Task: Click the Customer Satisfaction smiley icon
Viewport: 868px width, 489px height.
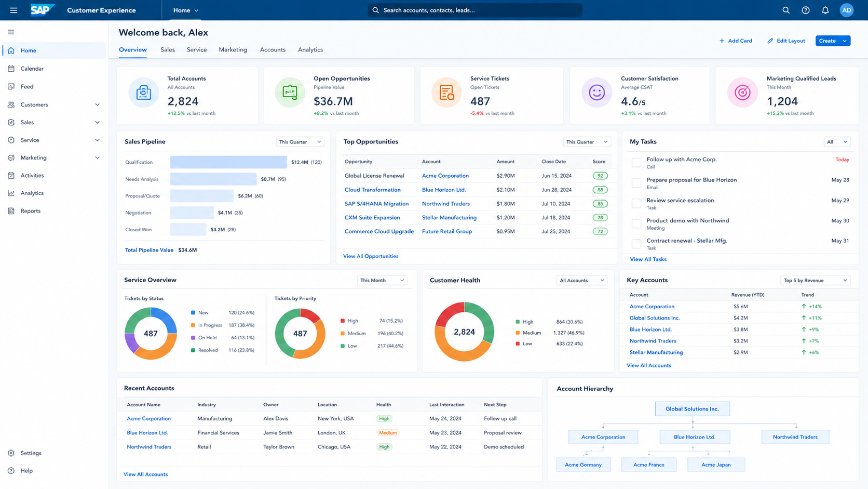Action: (x=596, y=92)
